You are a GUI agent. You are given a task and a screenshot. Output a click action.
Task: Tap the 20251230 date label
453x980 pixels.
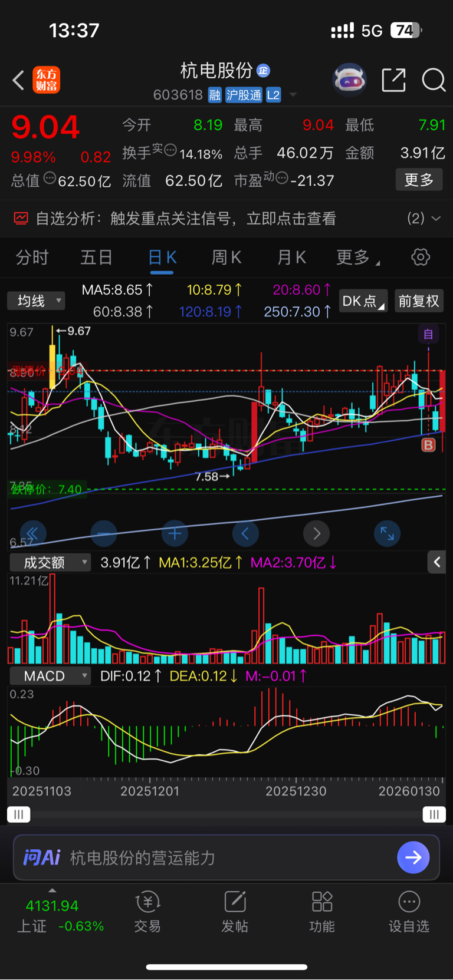click(x=296, y=791)
